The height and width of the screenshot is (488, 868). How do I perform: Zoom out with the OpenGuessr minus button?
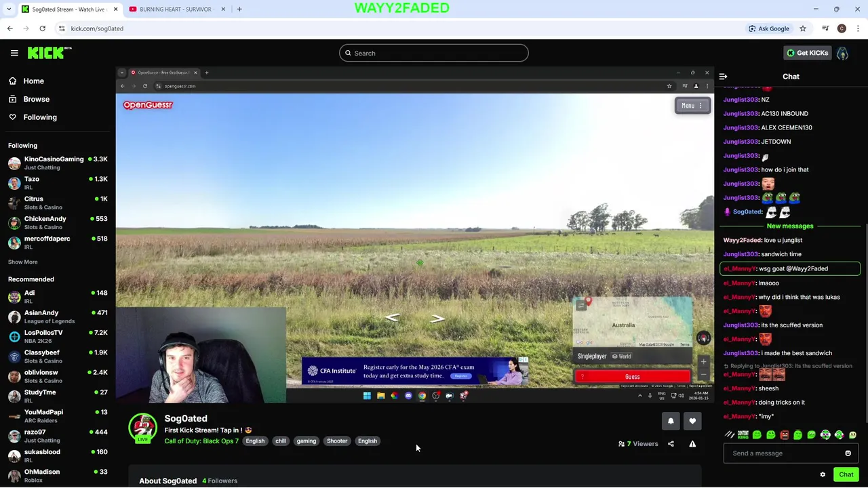coord(703,374)
